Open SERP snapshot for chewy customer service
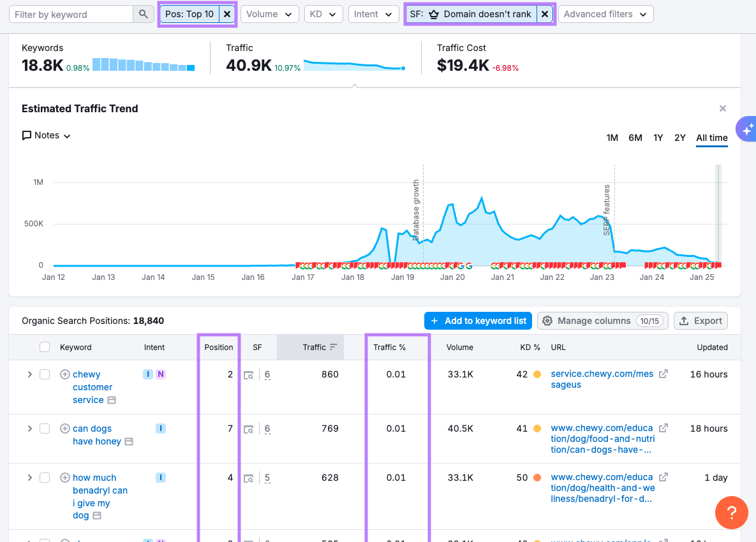Screen dimensions: 756x542 point(249,374)
